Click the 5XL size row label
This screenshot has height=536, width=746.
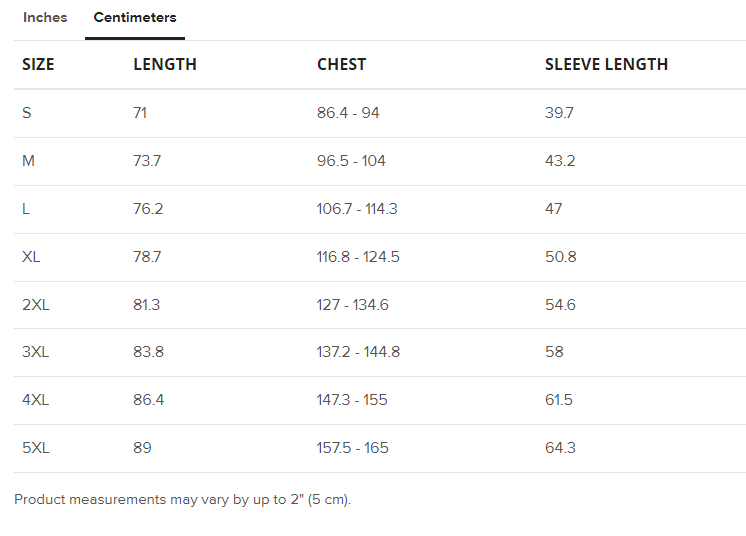[x=35, y=448]
